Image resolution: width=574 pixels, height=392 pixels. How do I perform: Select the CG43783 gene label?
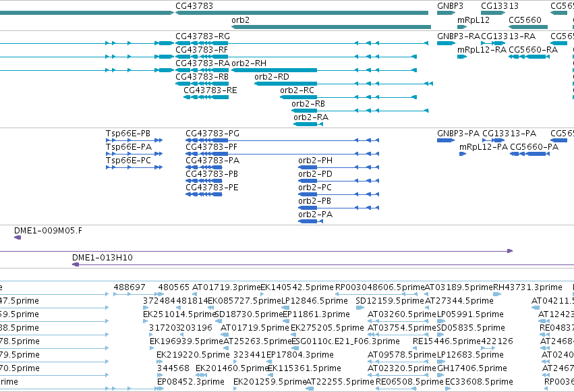point(194,6)
